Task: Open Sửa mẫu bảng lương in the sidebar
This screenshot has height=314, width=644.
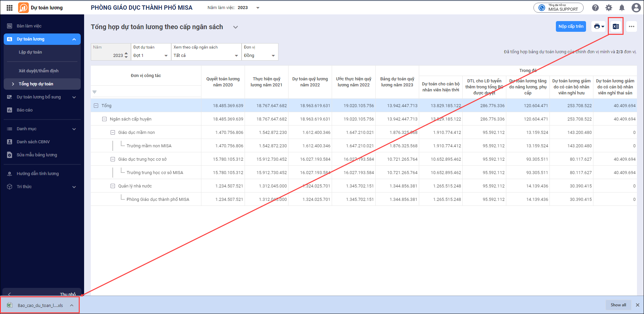Action: click(x=42, y=155)
